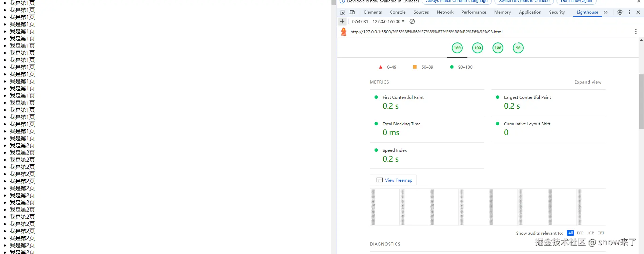Click the METRICS section heading

[x=379, y=82]
